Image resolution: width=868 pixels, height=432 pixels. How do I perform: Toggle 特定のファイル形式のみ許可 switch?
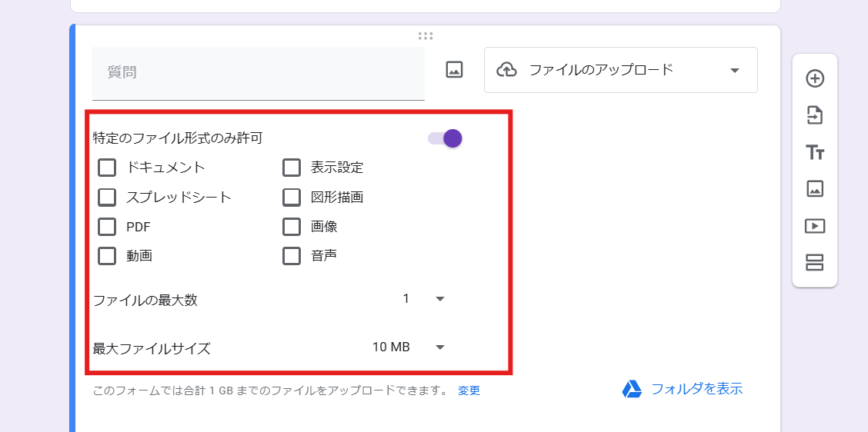(x=446, y=138)
